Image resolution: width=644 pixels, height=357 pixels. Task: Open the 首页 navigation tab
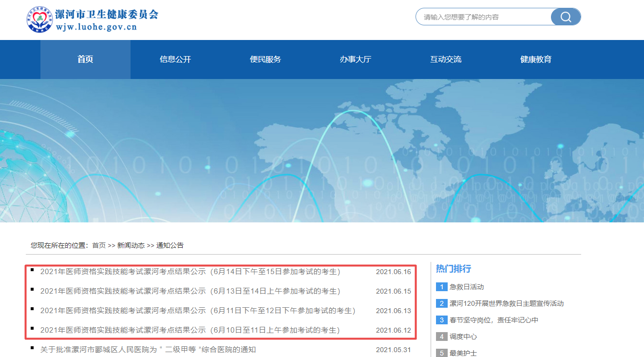[x=85, y=59]
